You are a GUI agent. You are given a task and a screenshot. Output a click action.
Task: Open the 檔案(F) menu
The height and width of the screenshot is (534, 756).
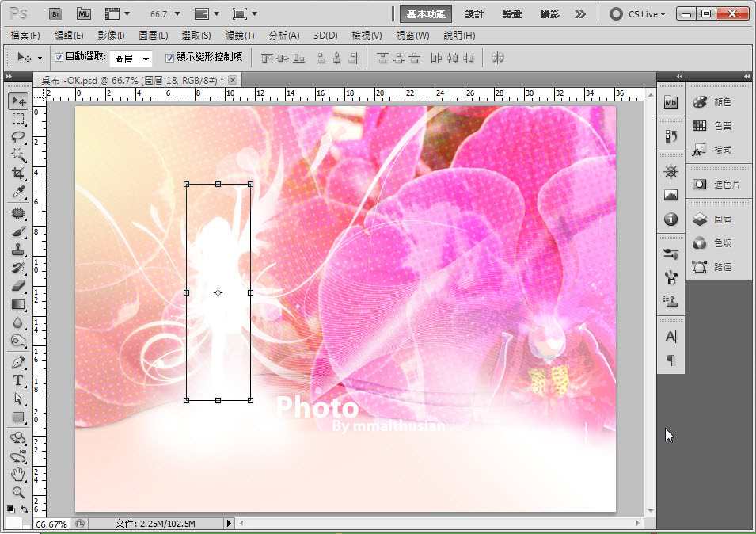tap(25, 35)
